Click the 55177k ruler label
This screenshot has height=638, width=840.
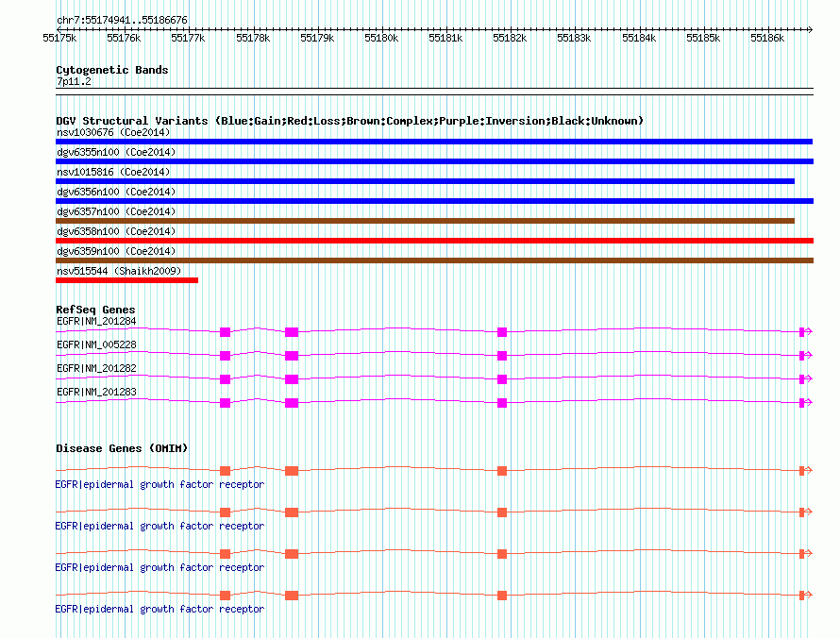[188, 39]
